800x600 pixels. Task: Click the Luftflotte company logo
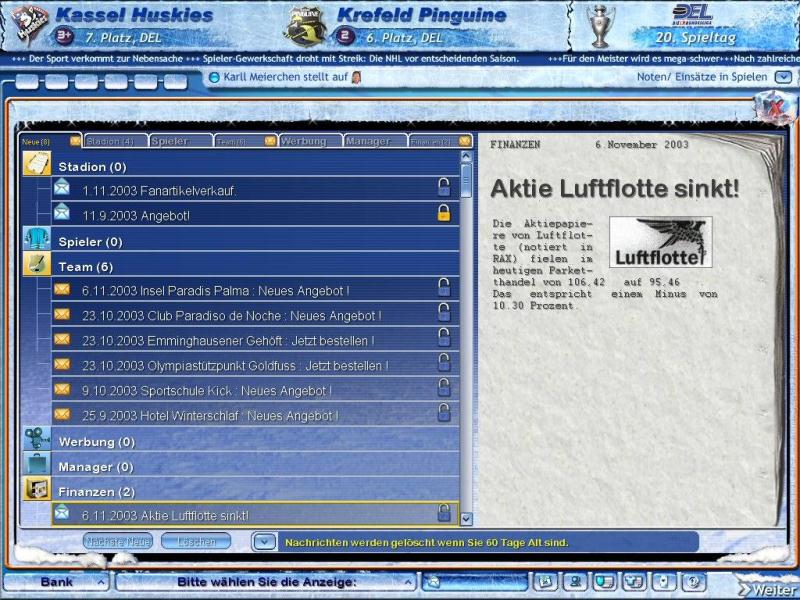coord(660,243)
